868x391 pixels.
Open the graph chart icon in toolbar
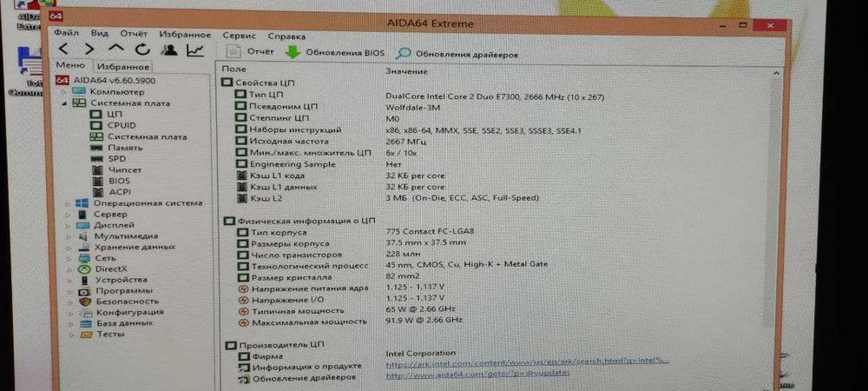tap(194, 50)
